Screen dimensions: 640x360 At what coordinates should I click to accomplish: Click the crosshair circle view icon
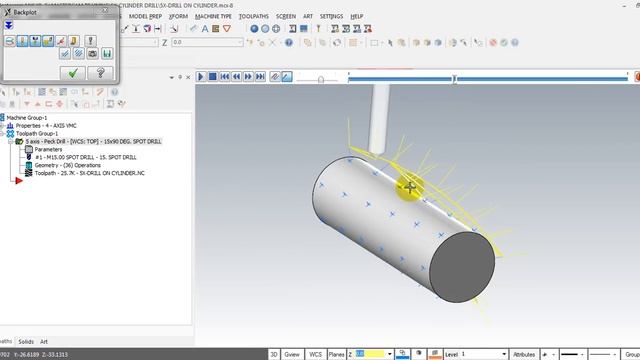(x=276, y=29)
